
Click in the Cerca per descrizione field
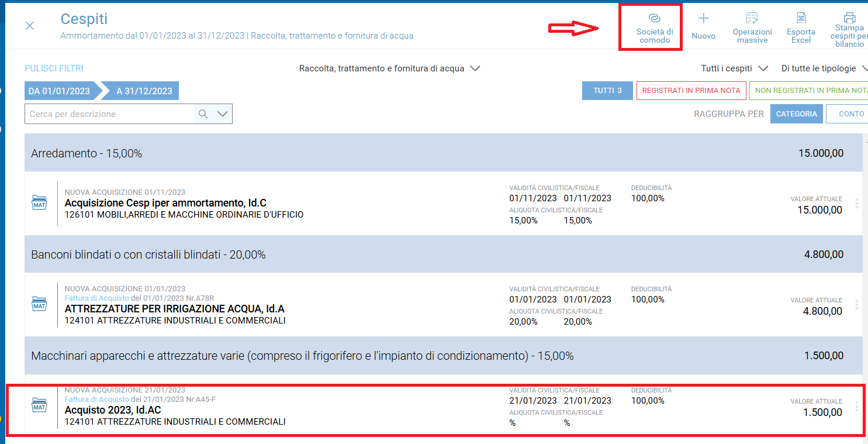109,114
